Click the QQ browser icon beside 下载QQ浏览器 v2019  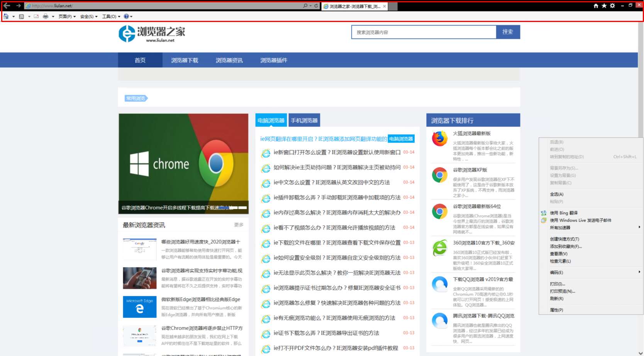[x=440, y=284]
